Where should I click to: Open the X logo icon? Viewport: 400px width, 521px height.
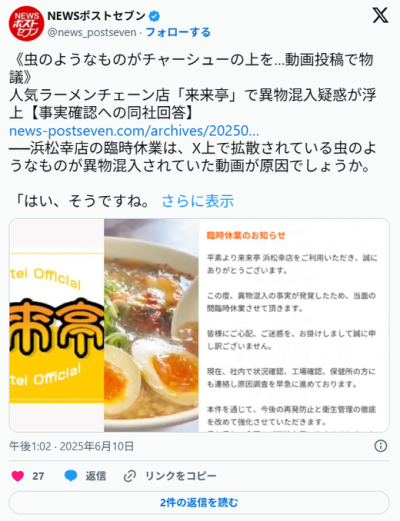[380, 16]
